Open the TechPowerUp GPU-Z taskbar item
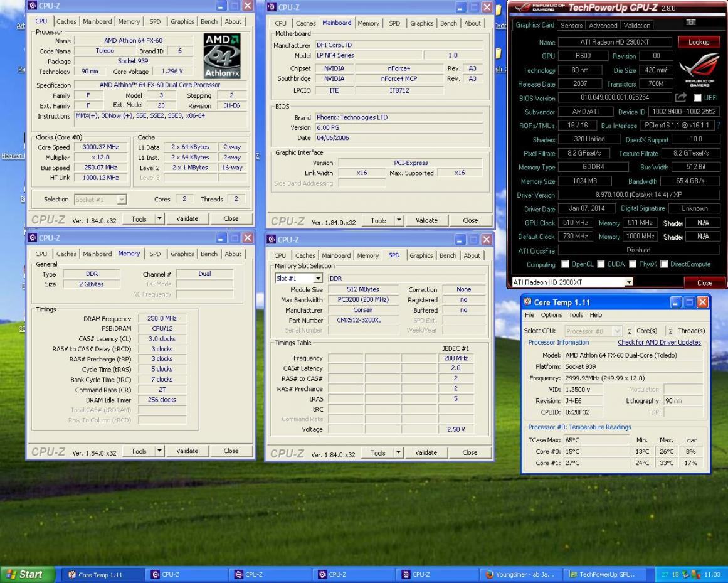Image resolution: width=728 pixels, height=583 pixels. [606, 575]
